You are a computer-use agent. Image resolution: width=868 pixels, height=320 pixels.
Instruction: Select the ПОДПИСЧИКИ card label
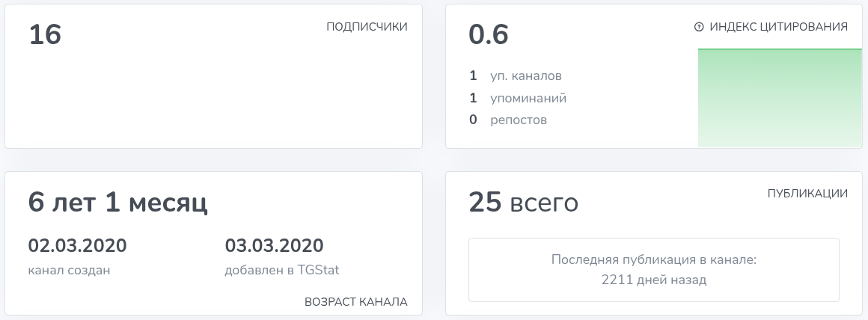pyautogui.click(x=367, y=27)
